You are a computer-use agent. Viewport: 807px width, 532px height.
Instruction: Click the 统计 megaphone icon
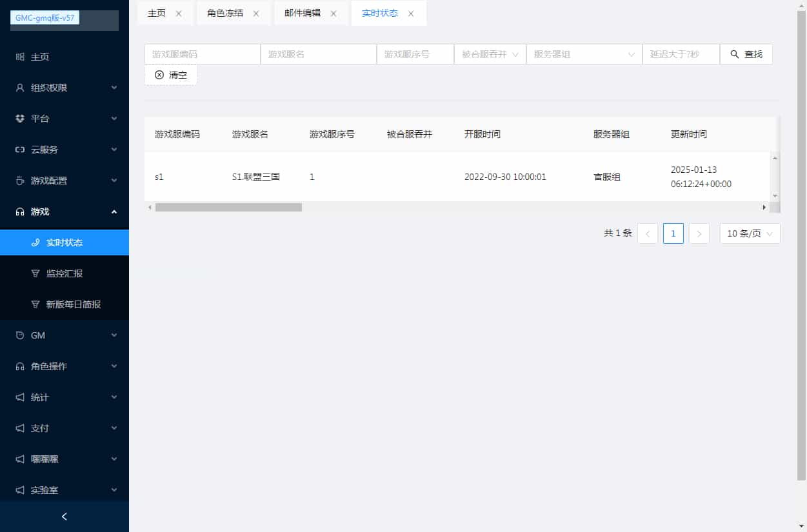(20, 397)
